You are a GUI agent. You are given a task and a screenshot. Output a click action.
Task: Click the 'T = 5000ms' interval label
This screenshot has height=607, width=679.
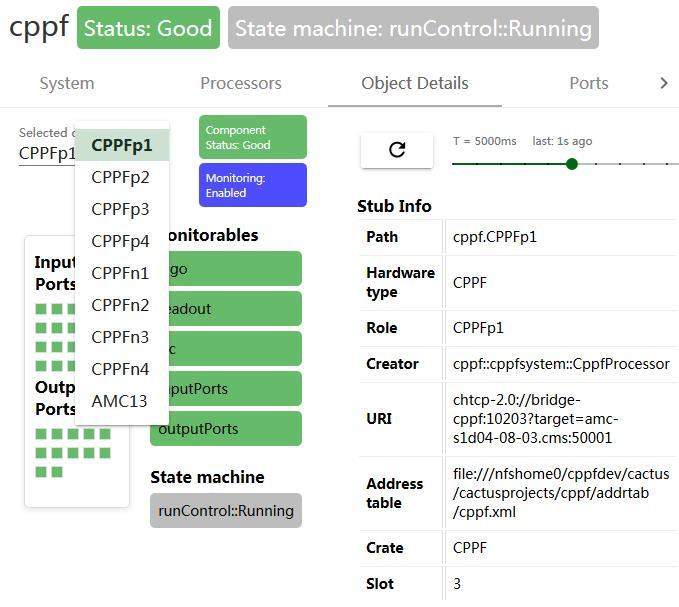tap(485, 141)
